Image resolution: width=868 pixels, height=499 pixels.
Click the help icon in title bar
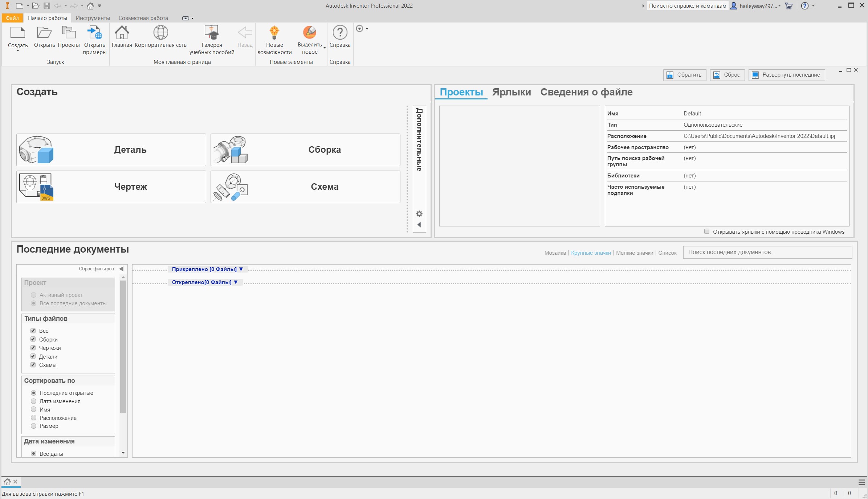tap(805, 6)
